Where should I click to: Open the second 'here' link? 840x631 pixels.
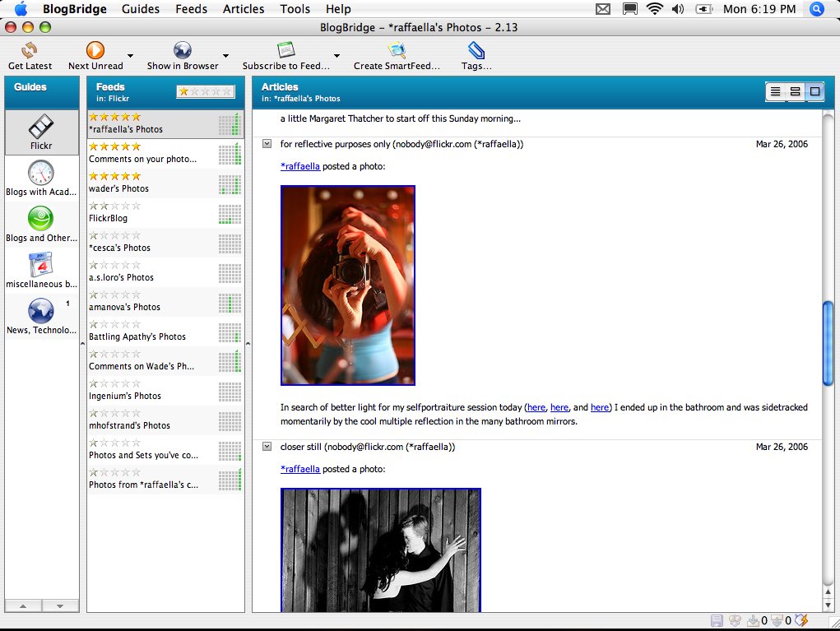559,407
